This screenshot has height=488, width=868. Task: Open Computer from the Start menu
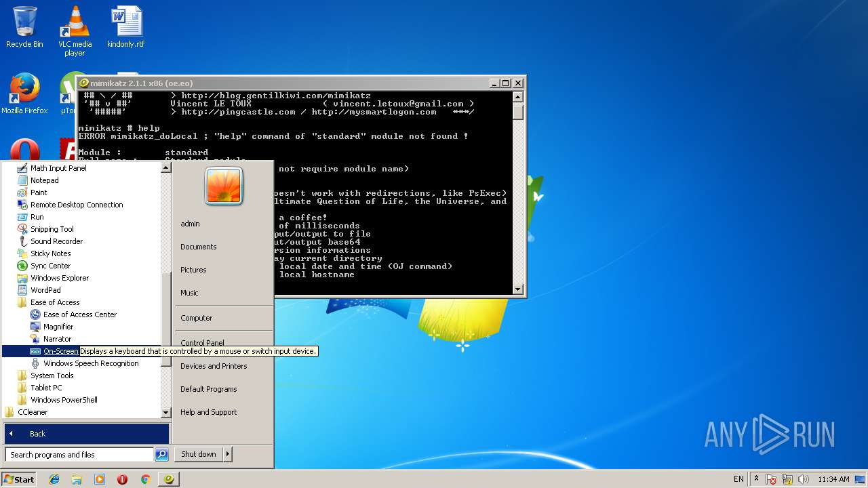pyautogui.click(x=196, y=318)
